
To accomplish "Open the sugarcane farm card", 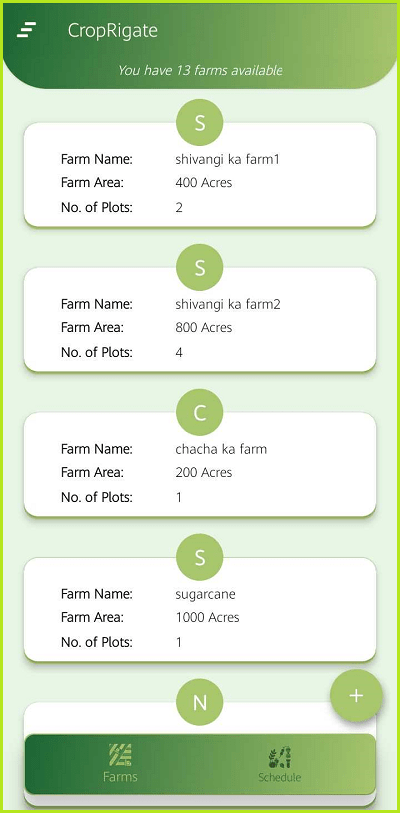I will [200, 609].
